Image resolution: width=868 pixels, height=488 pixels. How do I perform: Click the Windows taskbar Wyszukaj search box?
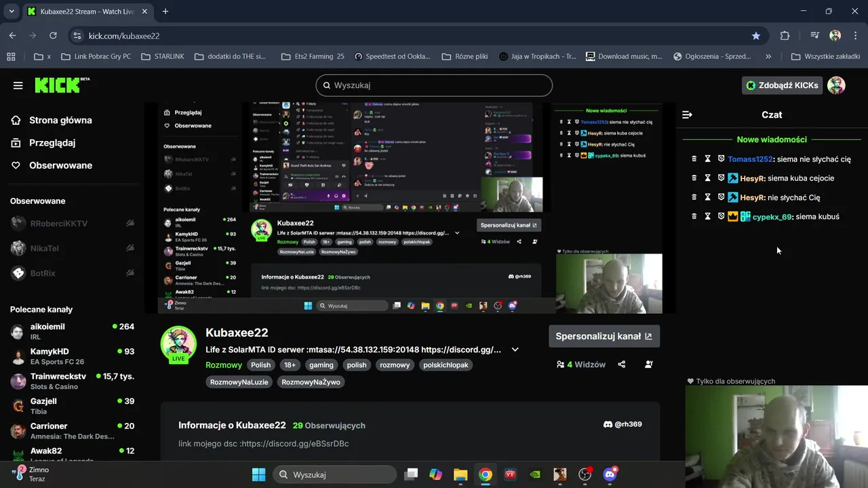coord(335,474)
